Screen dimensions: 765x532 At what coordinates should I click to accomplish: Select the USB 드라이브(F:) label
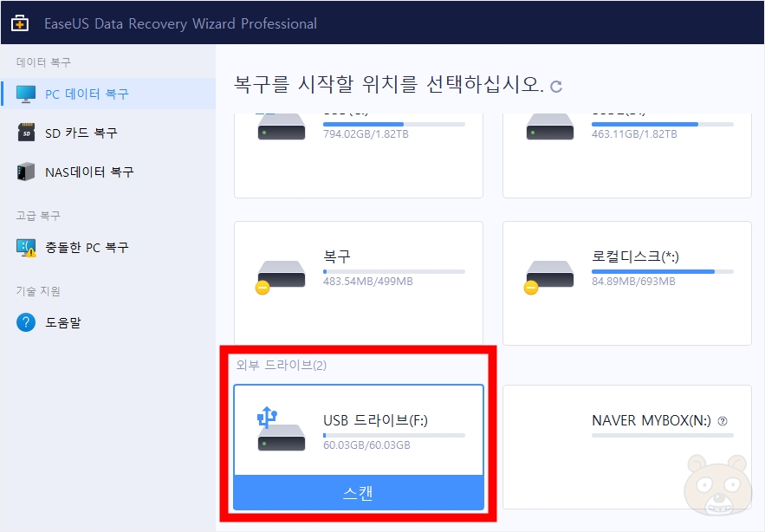375,420
